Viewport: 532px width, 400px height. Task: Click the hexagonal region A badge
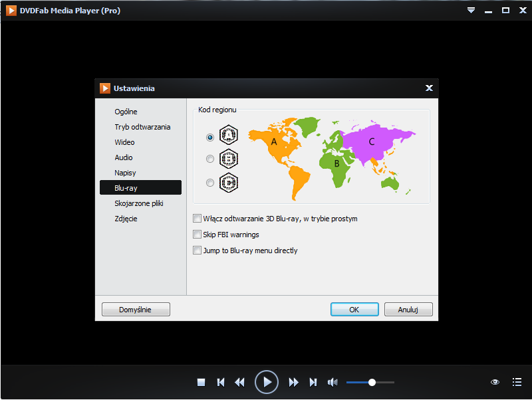(x=229, y=135)
